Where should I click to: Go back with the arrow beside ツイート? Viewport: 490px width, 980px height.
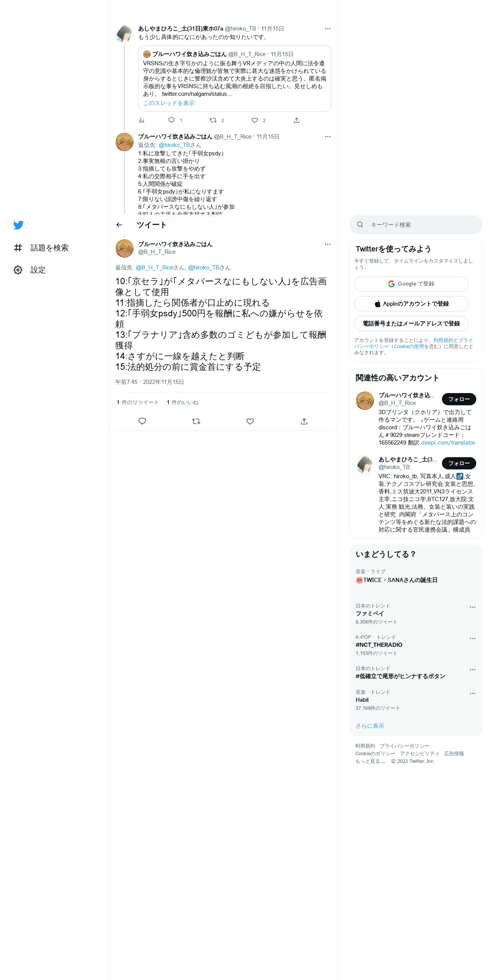(119, 225)
